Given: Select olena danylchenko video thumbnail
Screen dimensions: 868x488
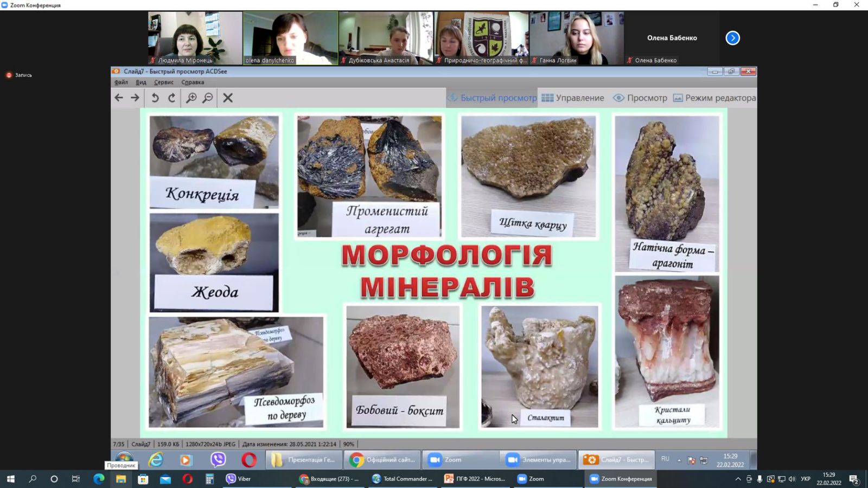Looking at the screenshot, I should pyautogui.click(x=291, y=38).
